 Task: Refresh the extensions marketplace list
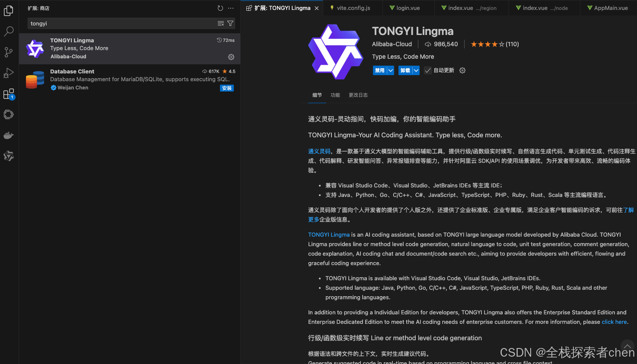pyautogui.click(x=220, y=8)
